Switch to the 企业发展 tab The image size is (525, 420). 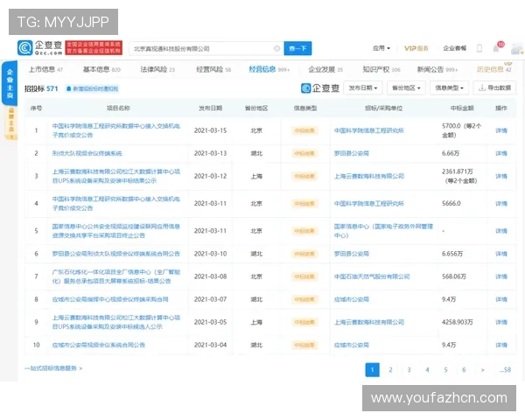[x=325, y=69]
